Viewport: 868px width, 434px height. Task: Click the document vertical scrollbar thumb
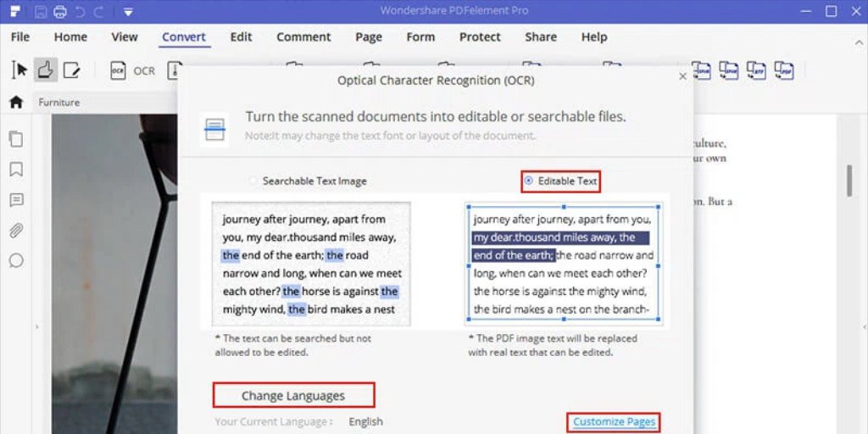[x=849, y=180]
